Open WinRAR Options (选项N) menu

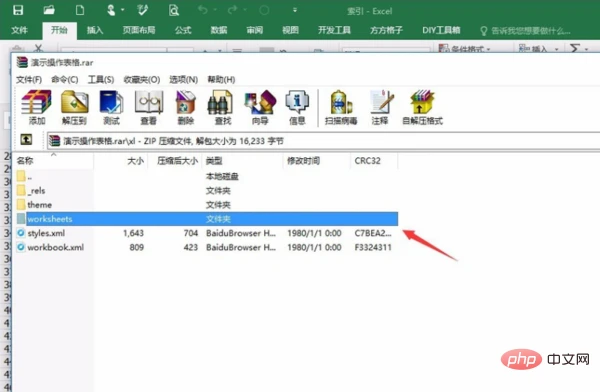click(x=184, y=80)
